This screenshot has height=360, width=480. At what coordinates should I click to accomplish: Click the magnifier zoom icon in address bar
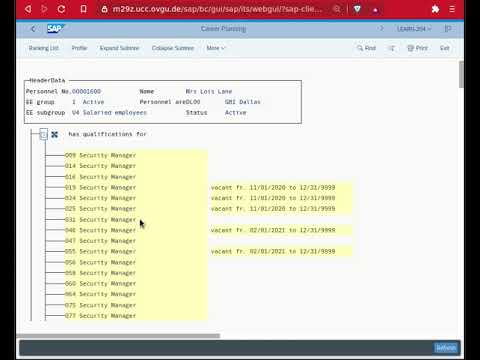click(x=337, y=9)
